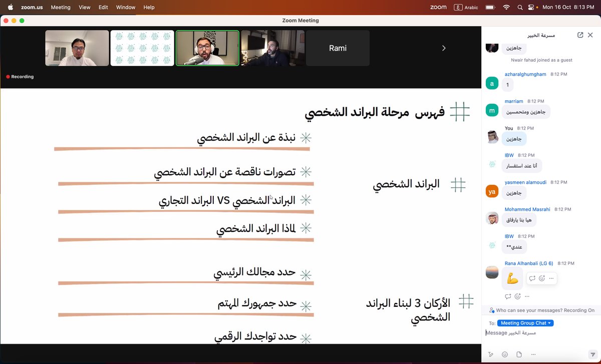Click the Recording indicator

pos(20,77)
